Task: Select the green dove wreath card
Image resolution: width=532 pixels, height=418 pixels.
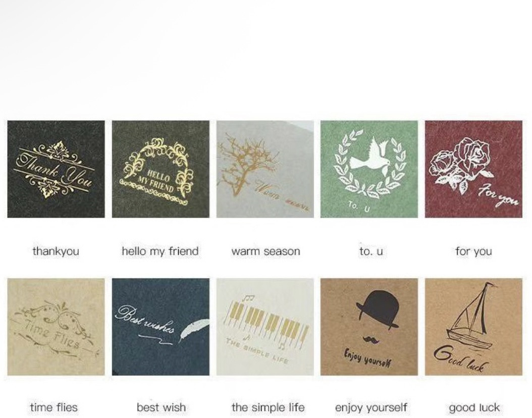Action: pyautogui.click(x=369, y=169)
